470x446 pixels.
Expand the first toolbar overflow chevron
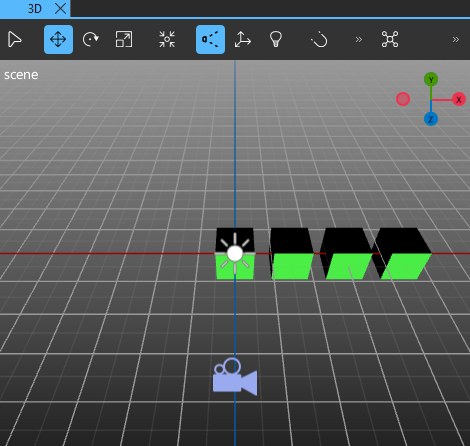[x=359, y=40]
